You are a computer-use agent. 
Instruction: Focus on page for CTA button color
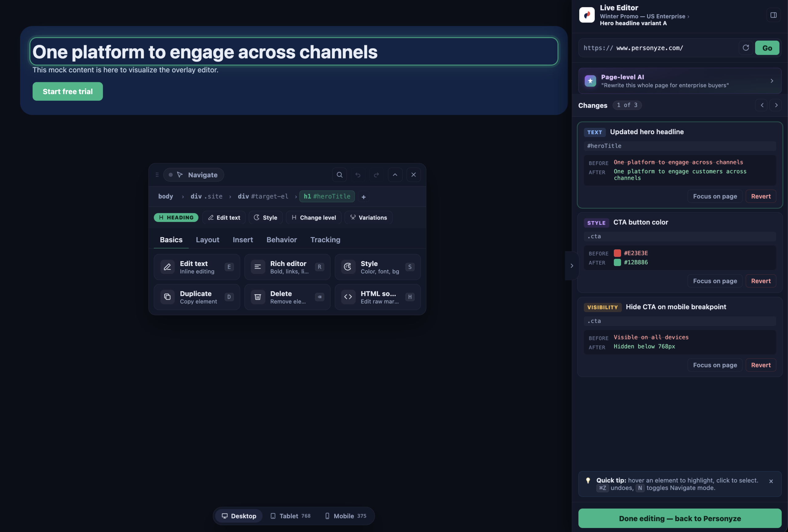[715, 281]
